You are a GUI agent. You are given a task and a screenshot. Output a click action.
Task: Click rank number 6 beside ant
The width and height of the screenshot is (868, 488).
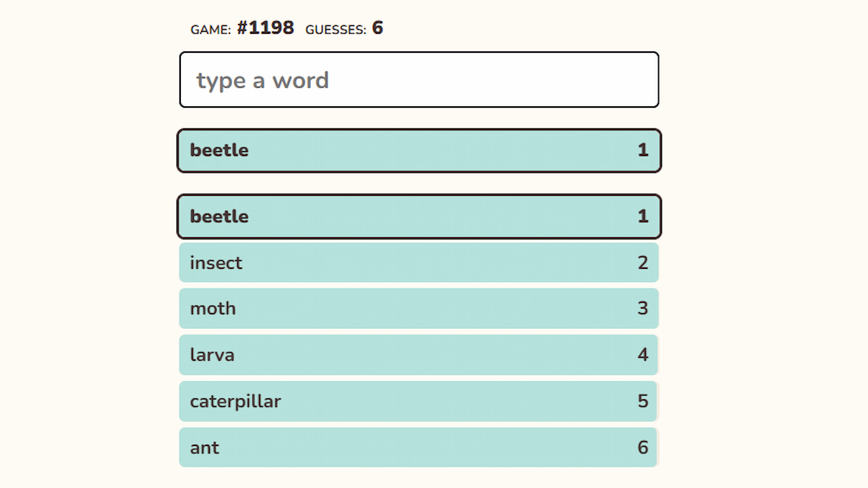643,448
